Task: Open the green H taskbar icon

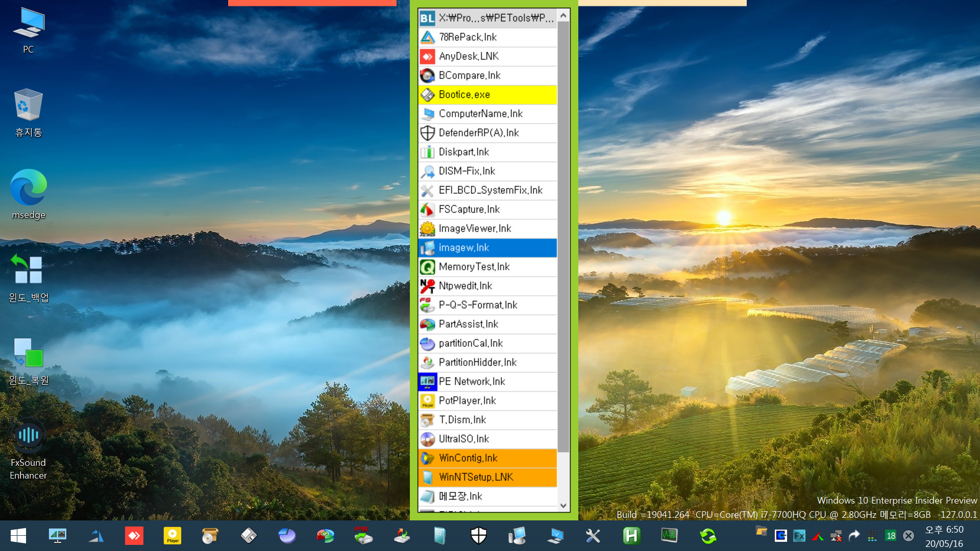Action: (x=631, y=536)
